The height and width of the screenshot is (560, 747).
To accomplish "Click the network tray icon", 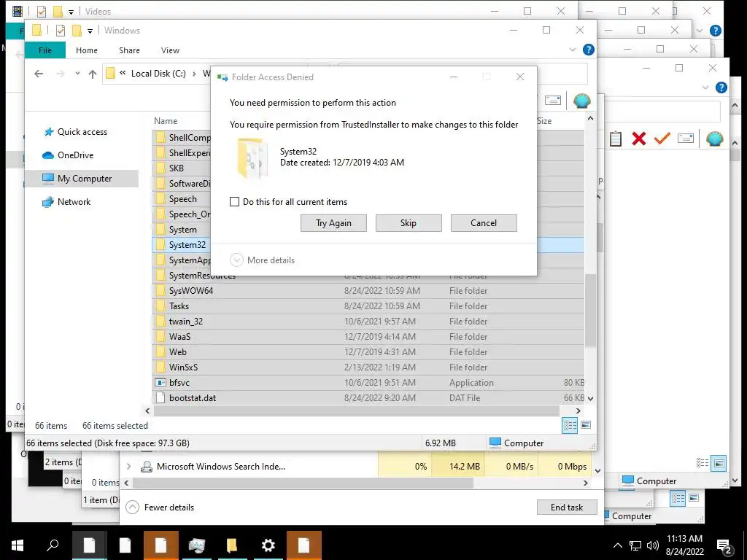I will tap(635, 545).
